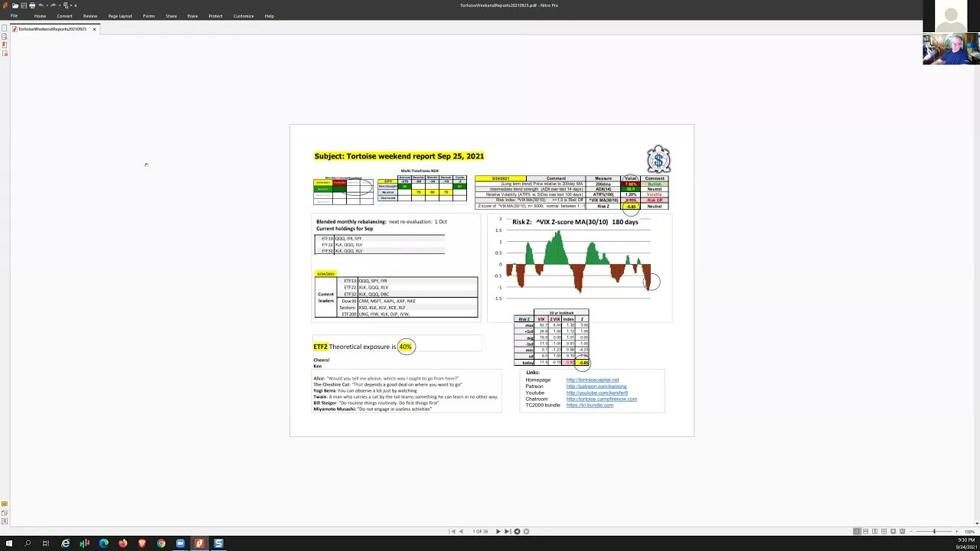Open the Pages panel in left sidebar
Viewport: 980px width, 551px height.
click(x=4, y=29)
